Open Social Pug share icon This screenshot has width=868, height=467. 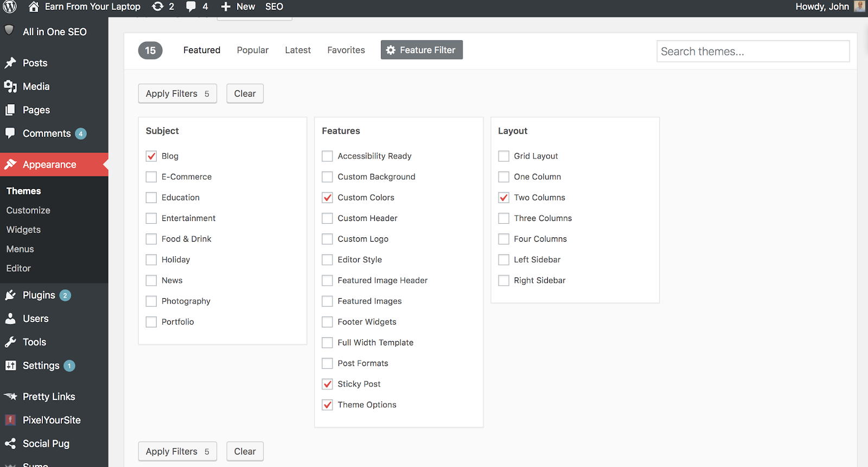click(x=10, y=444)
